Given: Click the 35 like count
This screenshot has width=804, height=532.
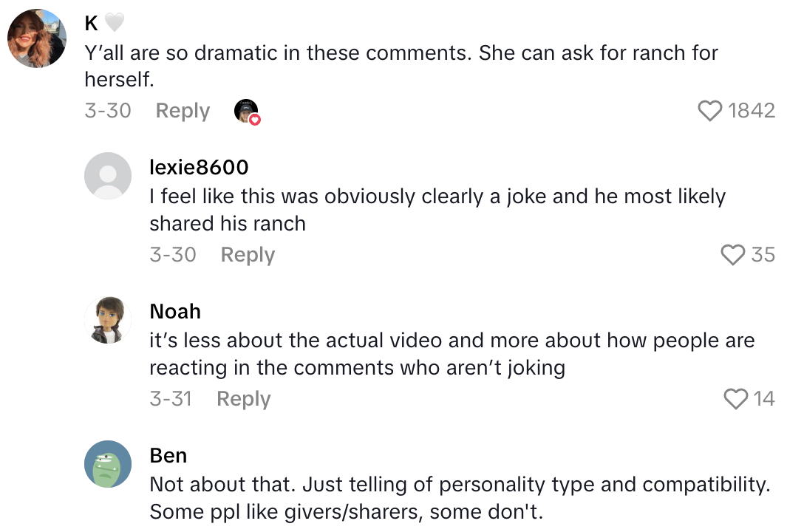Looking at the screenshot, I should tap(763, 255).
